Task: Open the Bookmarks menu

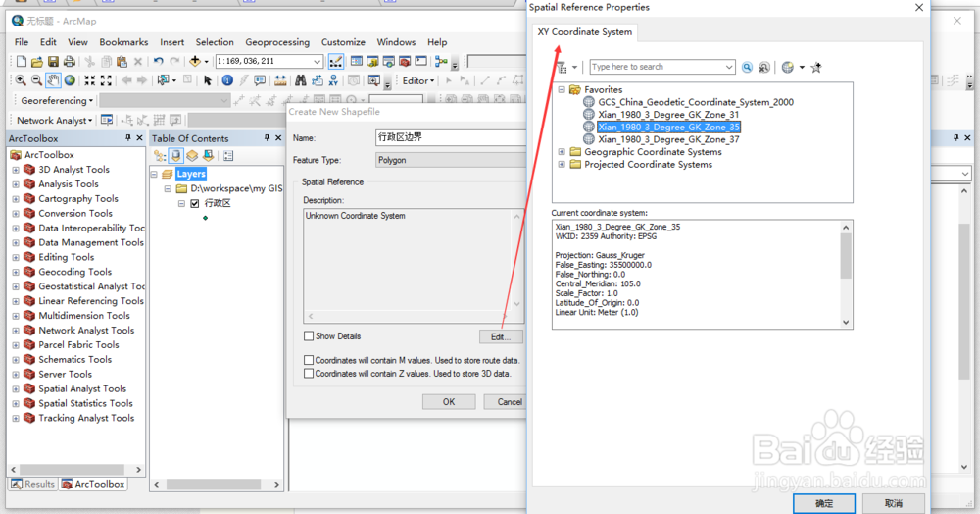Action: tap(123, 42)
